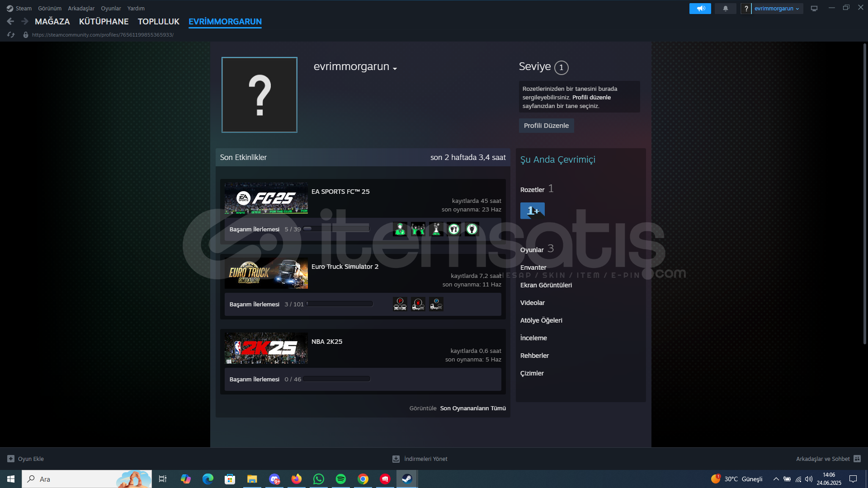The height and width of the screenshot is (488, 868).
Task: Click the Oyun Ekle plus icon
Action: point(11,459)
